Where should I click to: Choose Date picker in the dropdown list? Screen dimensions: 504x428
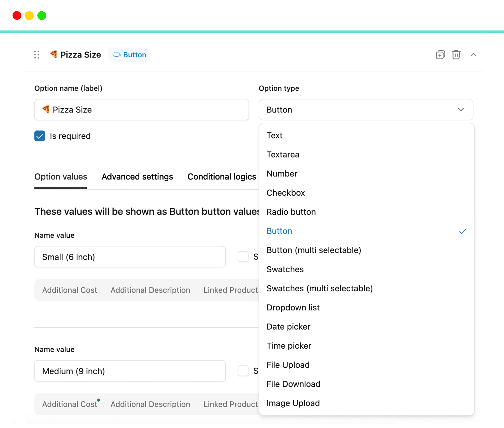[288, 327]
